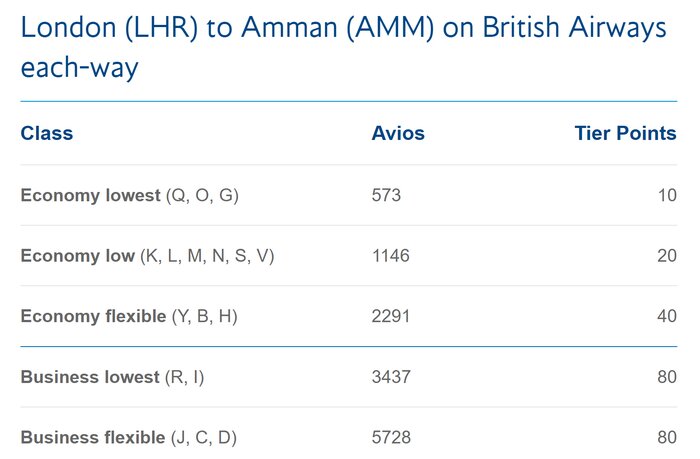The height and width of the screenshot is (459, 700).
Task: Click the each-way text in the heading
Action: coord(79,68)
